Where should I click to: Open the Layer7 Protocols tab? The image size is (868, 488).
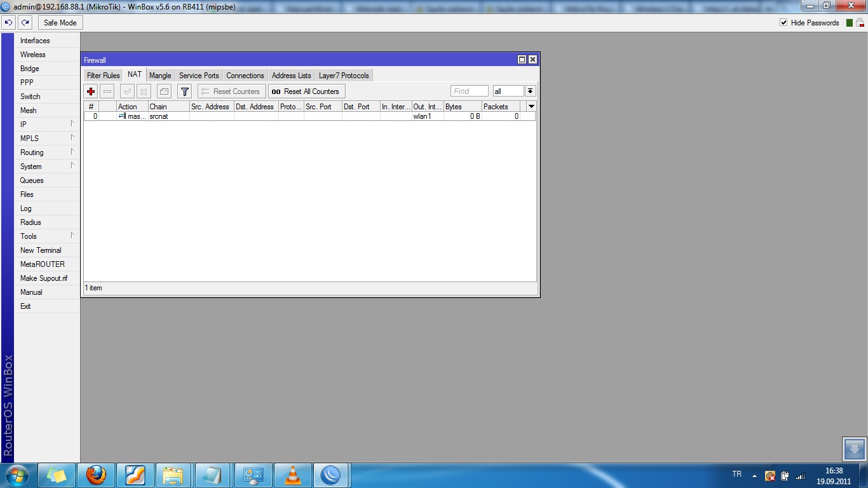coord(344,75)
